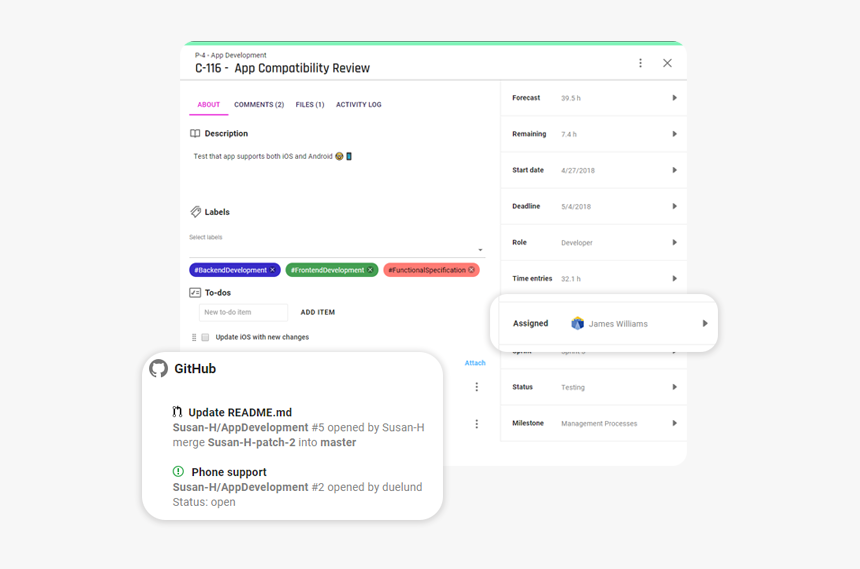Click the ADD ITEM button

pos(318,313)
